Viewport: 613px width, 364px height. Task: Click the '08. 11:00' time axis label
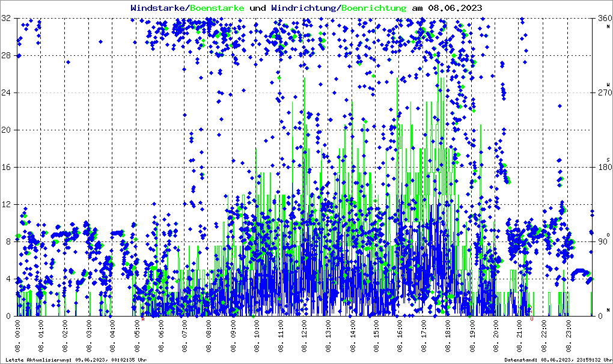click(280, 336)
